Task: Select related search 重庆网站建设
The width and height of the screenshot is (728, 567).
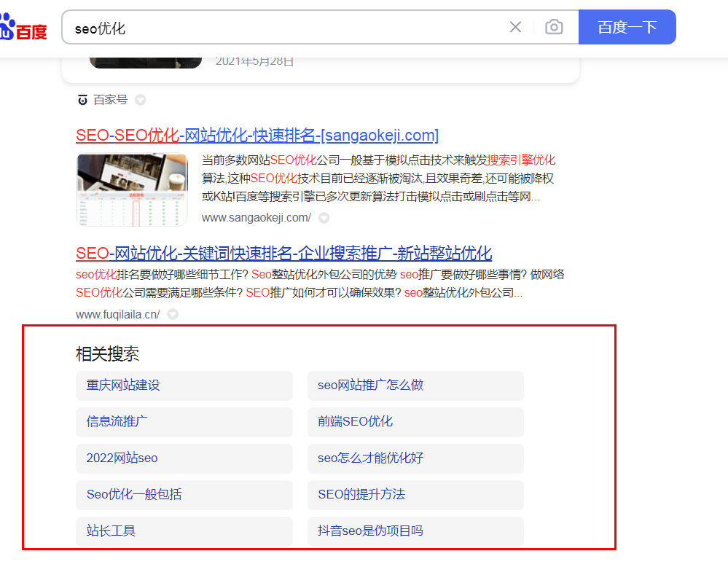Action: click(184, 386)
